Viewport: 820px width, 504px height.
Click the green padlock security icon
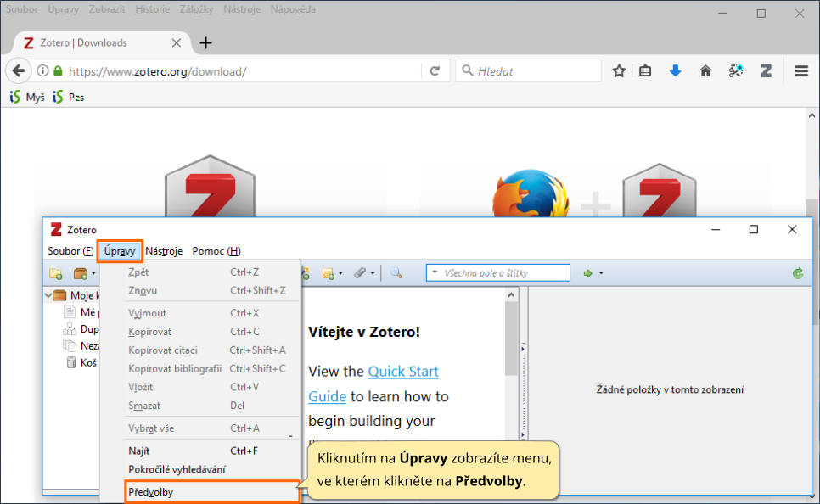[x=58, y=70]
